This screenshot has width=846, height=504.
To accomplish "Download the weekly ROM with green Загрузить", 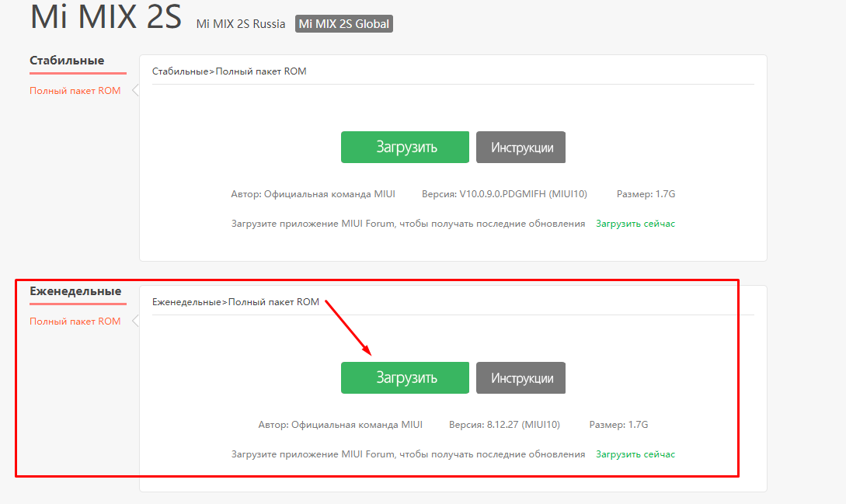I will coord(405,378).
